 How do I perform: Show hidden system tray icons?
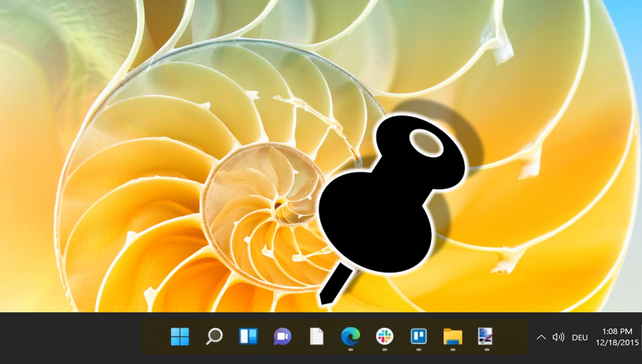541,337
